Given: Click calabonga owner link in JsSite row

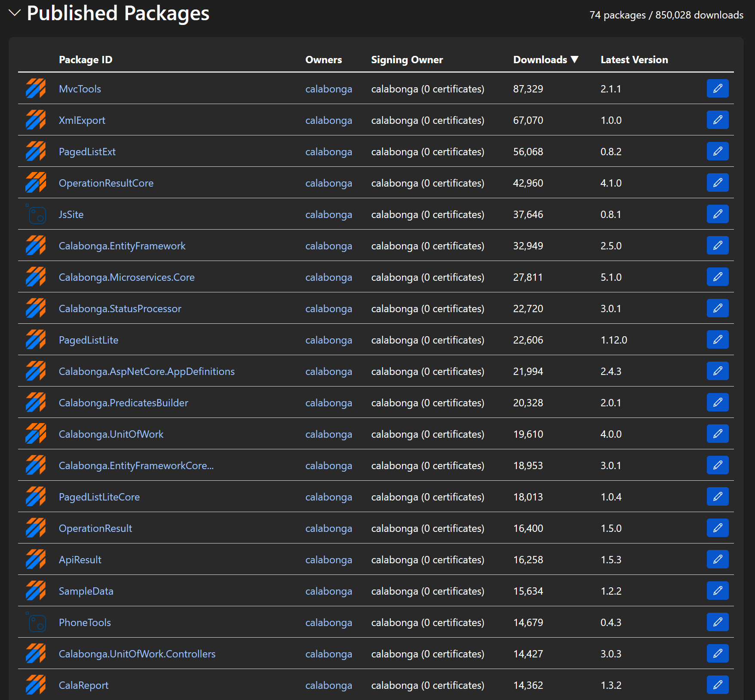Looking at the screenshot, I should (328, 215).
